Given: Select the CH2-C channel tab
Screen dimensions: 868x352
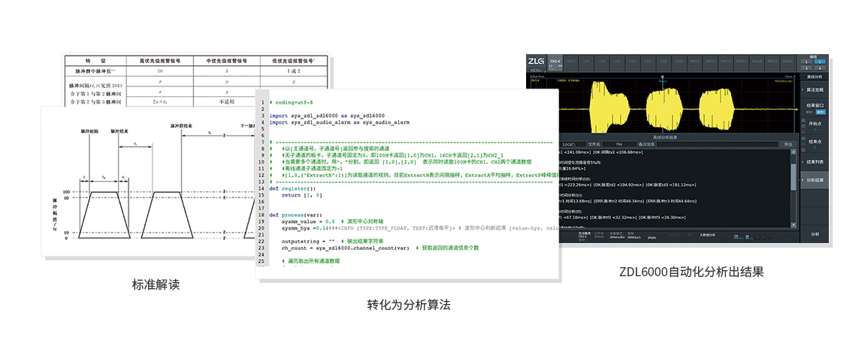Looking at the screenshot, I should (570, 63).
